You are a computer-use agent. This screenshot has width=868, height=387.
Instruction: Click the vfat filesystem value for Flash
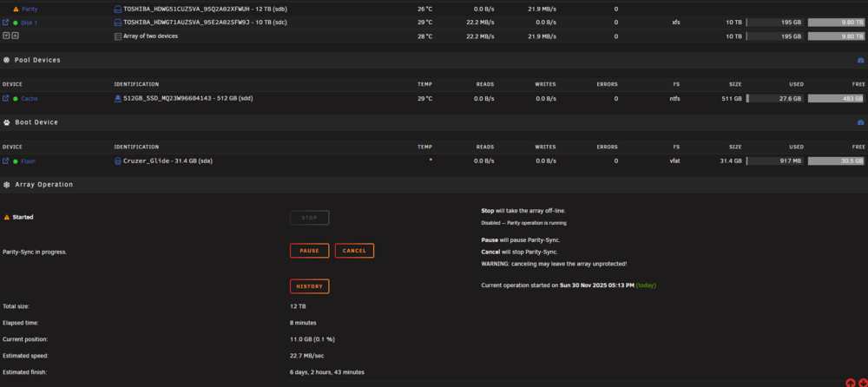(x=674, y=161)
